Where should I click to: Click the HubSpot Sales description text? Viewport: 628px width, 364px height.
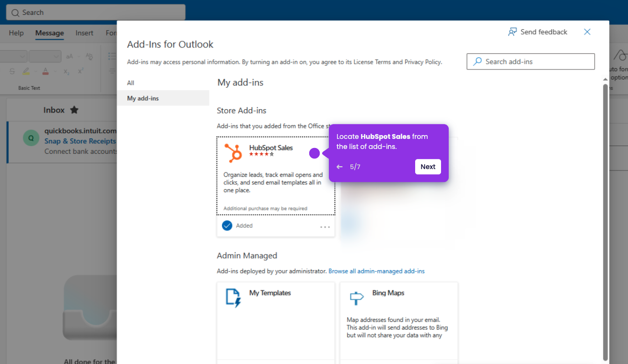pyautogui.click(x=273, y=182)
